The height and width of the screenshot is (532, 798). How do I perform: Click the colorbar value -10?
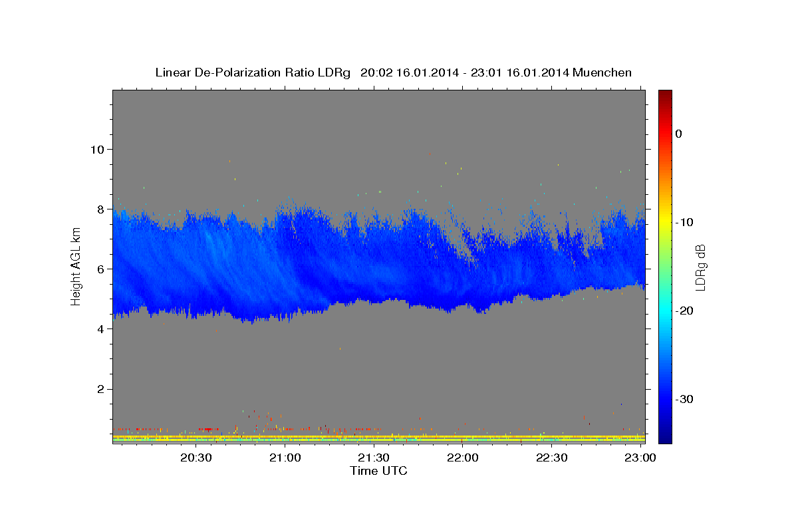coord(684,222)
